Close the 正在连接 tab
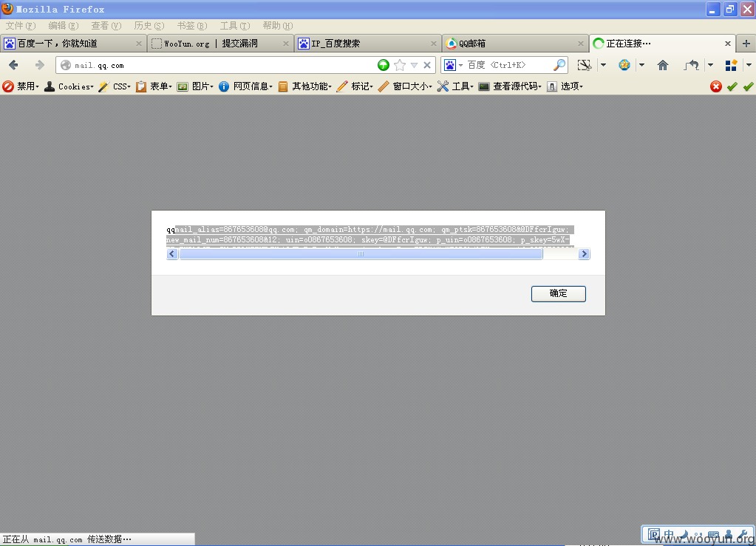 click(x=728, y=44)
